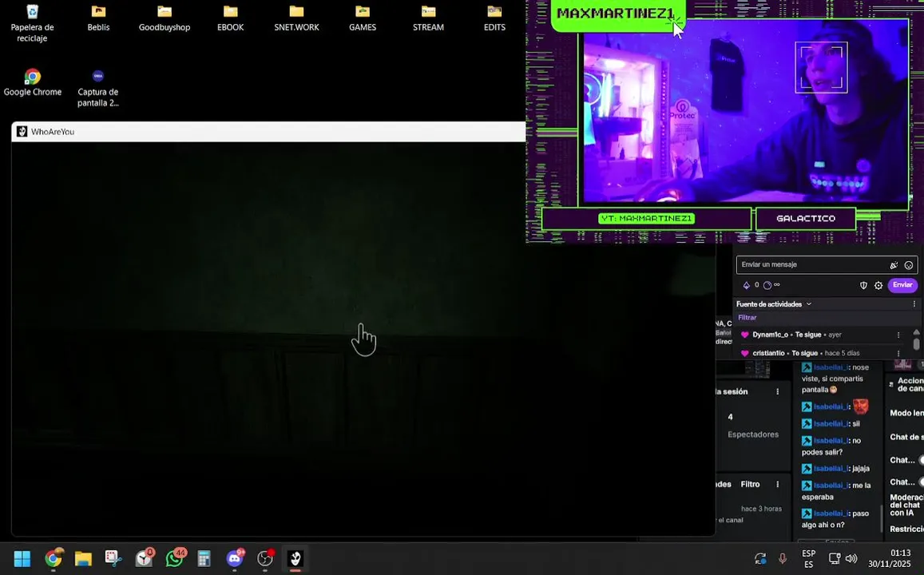Open the options menu beside Filtro
Viewport: 924px width, 575px height.
(777, 484)
